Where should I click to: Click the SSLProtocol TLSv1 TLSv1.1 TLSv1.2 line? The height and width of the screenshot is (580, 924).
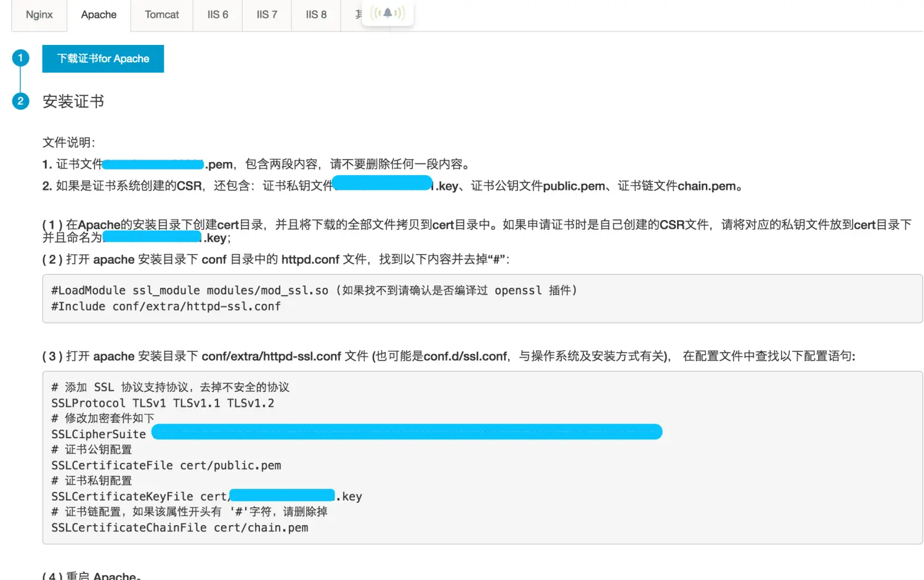163,403
